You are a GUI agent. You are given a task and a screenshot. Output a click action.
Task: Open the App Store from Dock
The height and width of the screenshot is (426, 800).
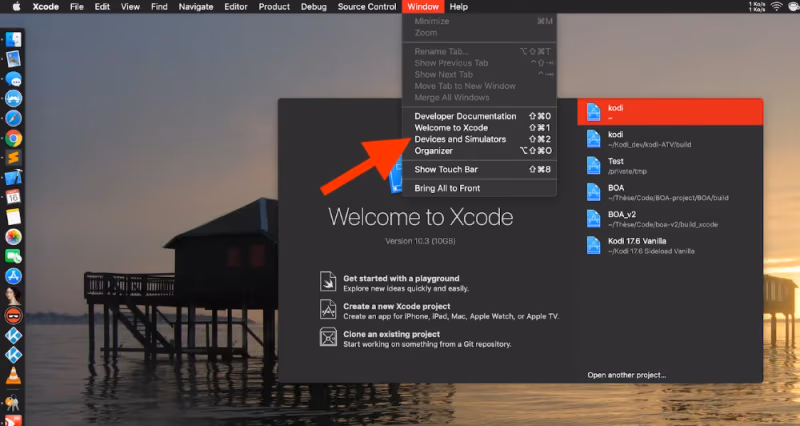[x=13, y=276]
